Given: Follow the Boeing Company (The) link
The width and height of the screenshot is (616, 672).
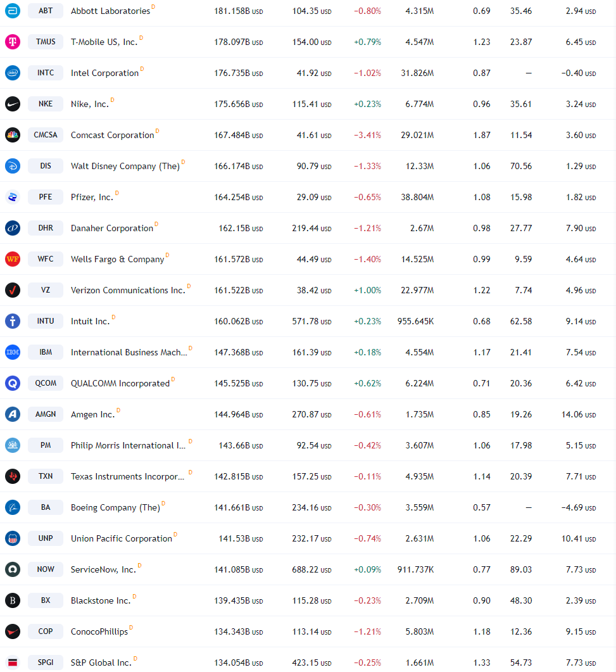Looking at the screenshot, I should pyautogui.click(x=115, y=507).
